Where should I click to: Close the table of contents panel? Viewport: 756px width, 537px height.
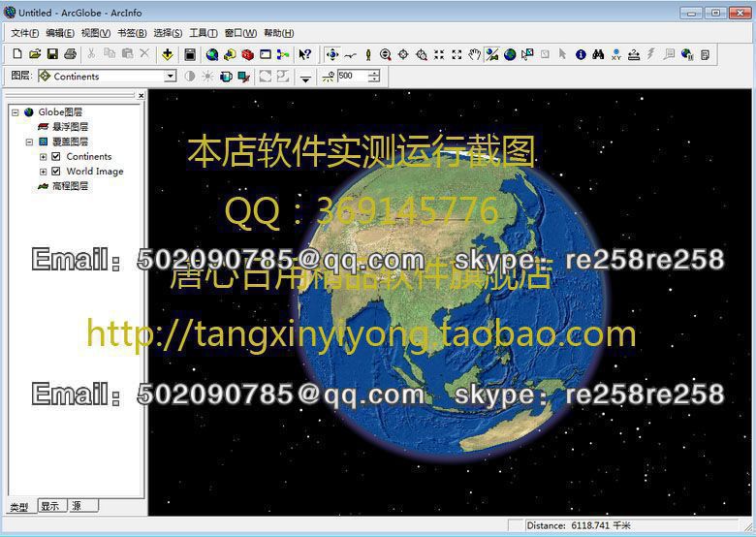tap(141, 95)
